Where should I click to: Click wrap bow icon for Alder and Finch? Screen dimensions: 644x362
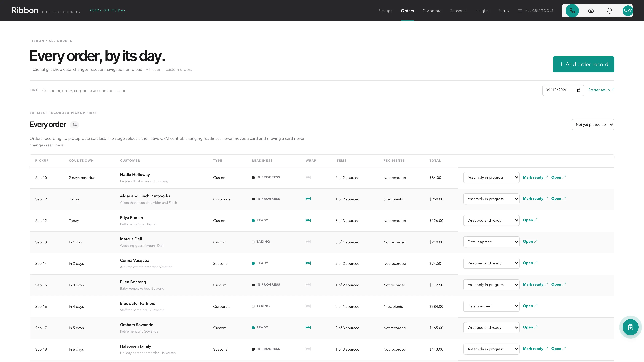pos(308,199)
